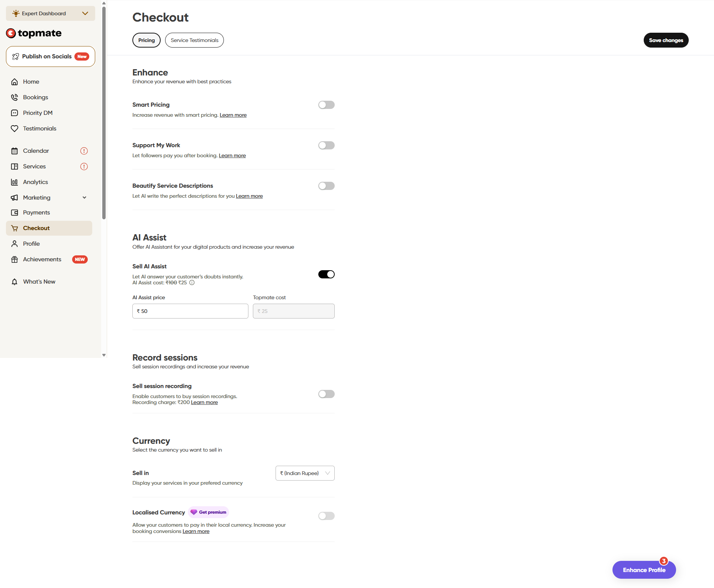This screenshot has height=588, width=714.
Task: Click the Priority DM chat icon
Action: pyautogui.click(x=15, y=113)
